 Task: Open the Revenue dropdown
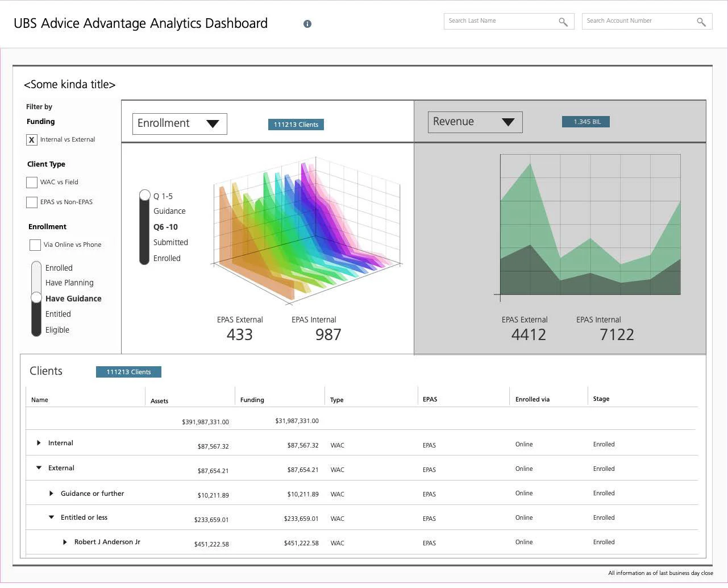coord(475,122)
